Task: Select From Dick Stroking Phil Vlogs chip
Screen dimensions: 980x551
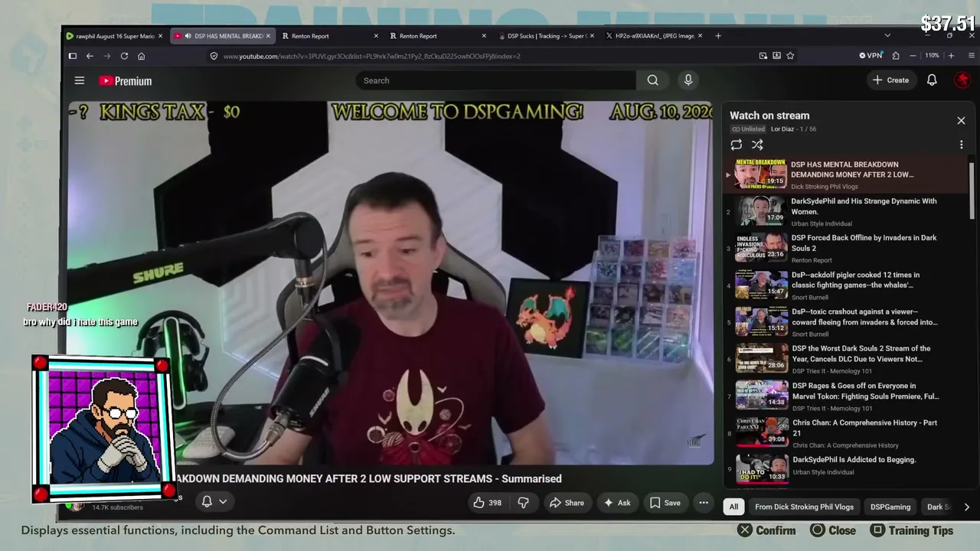Action: click(x=804, y=507)
